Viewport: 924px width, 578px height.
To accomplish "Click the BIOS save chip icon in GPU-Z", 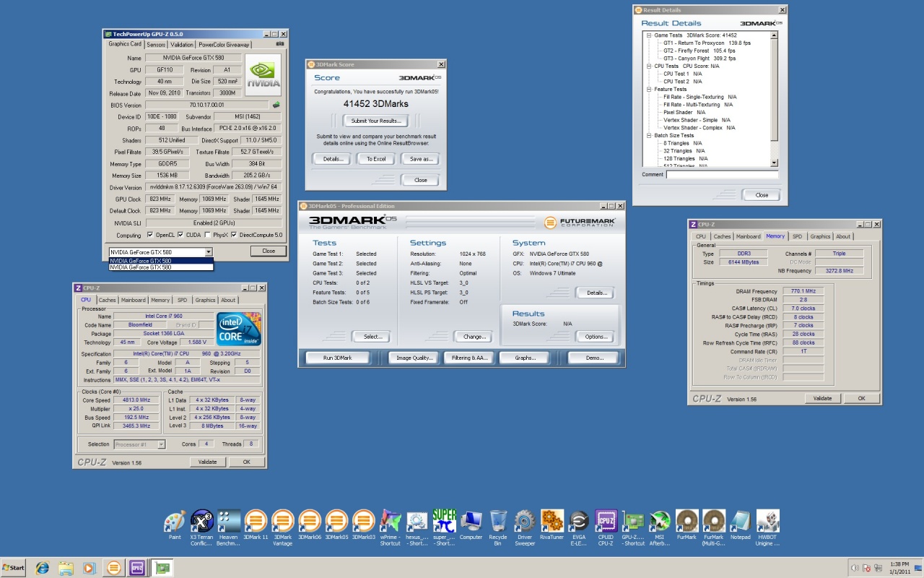I will pos(276,105).
